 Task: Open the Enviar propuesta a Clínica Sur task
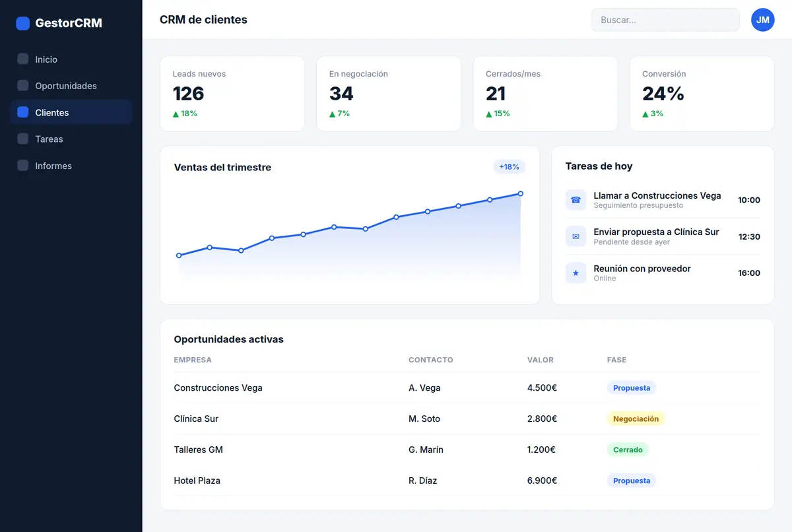(663, 236)
